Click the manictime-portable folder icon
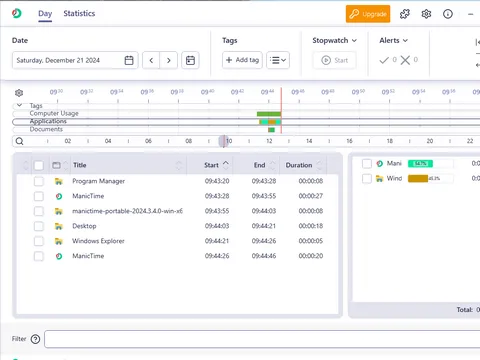 coord(59,211)
